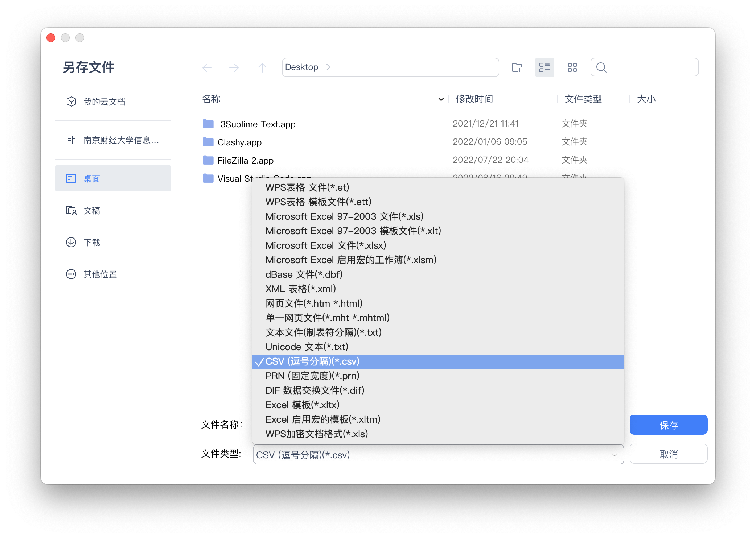Open the FileZilla 2.app folder
The width and height of the screenshot is (756, 538).
tap(245, 161)
